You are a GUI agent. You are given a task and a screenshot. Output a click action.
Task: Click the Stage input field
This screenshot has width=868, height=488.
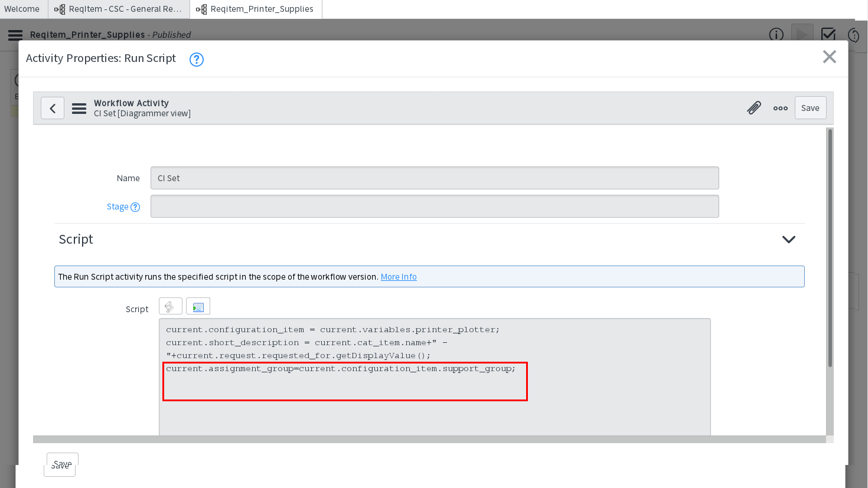[x=435, y=207]
